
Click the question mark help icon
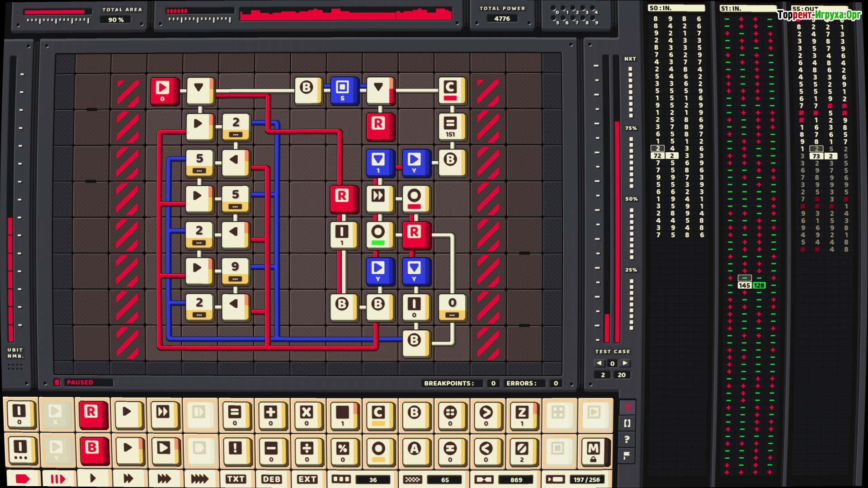(x=627, y=439)
